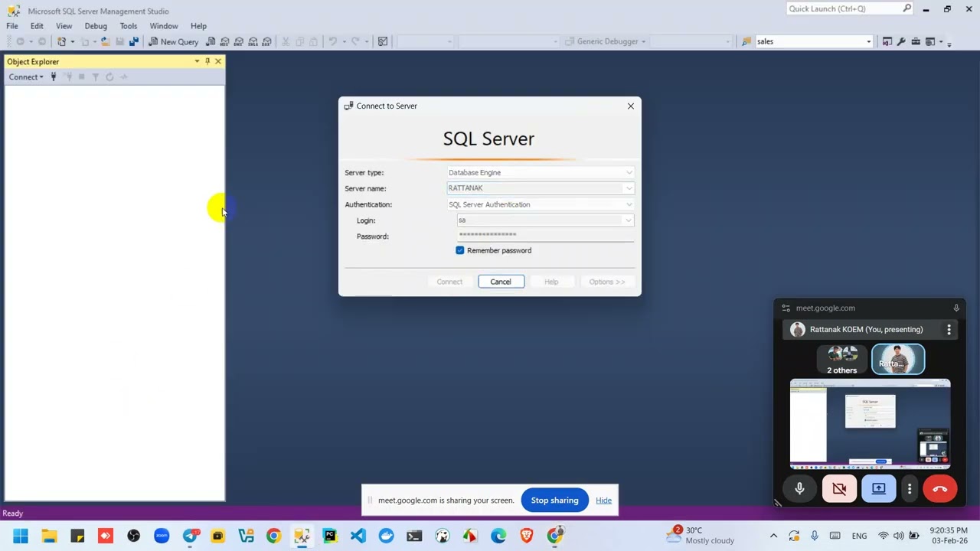This screenshot has height=551, width=980.
Task: Open File Explorer from taskbar
Action: tap(49, 536)
